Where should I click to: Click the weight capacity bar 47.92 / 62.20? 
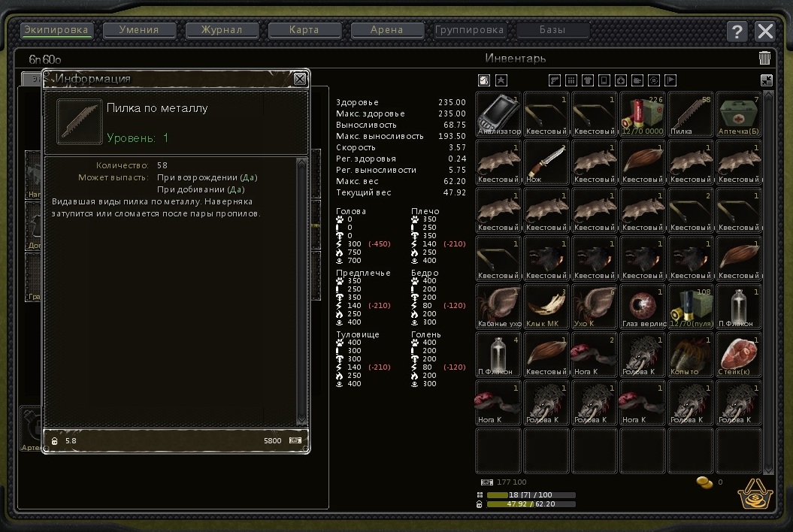point(531,504)
